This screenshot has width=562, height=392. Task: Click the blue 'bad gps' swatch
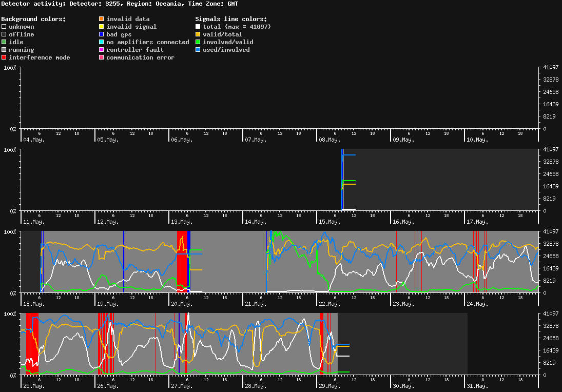(x=102, y=34)
